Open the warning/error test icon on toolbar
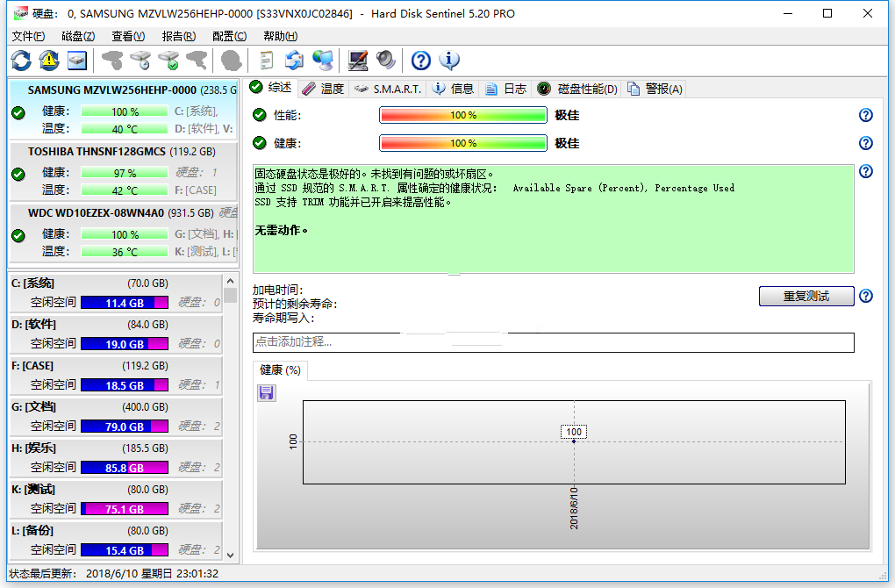This screenshot has width=895, height=588. coord(48,60)
